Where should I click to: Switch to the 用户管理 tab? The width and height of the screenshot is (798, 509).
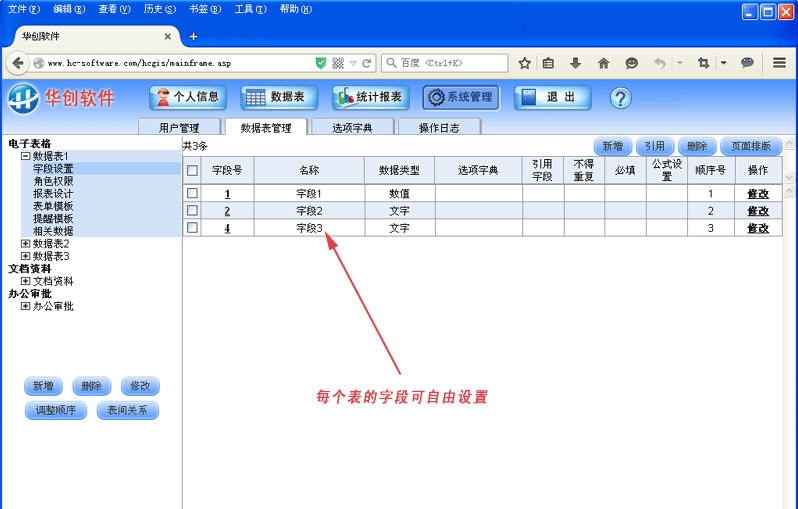[179, 127]
